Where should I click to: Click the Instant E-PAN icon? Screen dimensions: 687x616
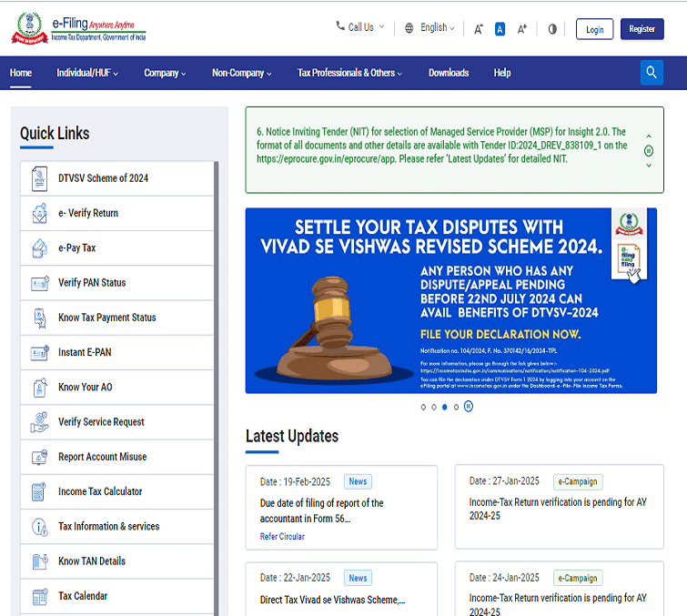[x=39, y=352]
